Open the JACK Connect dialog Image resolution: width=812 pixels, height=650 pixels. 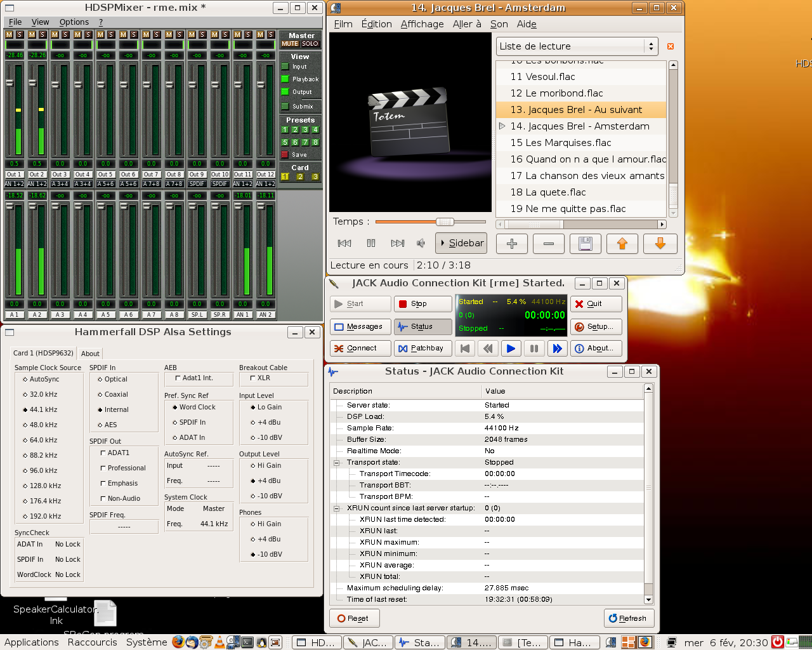point(359,348)
